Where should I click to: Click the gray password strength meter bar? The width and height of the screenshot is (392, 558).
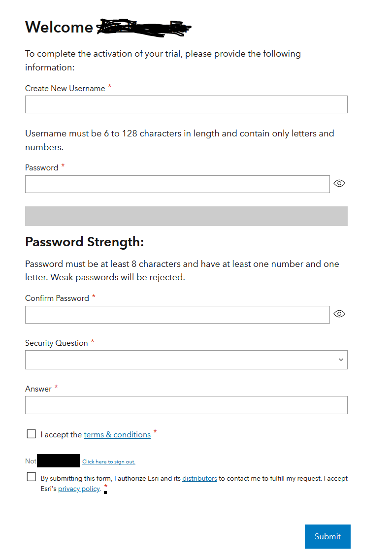[x=186, y=216]
